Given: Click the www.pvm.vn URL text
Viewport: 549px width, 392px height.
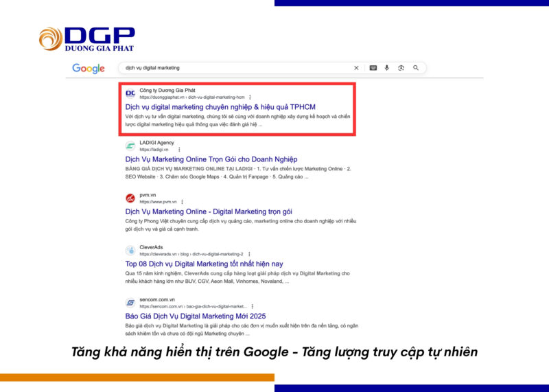Looking at the screenshot, I should click(x=158, y=202).
